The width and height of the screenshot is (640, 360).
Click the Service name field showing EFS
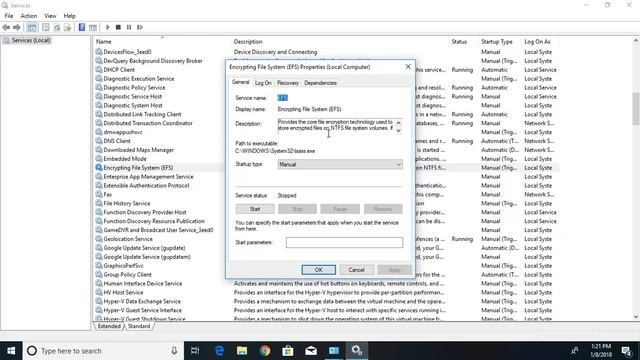(282, 98)
